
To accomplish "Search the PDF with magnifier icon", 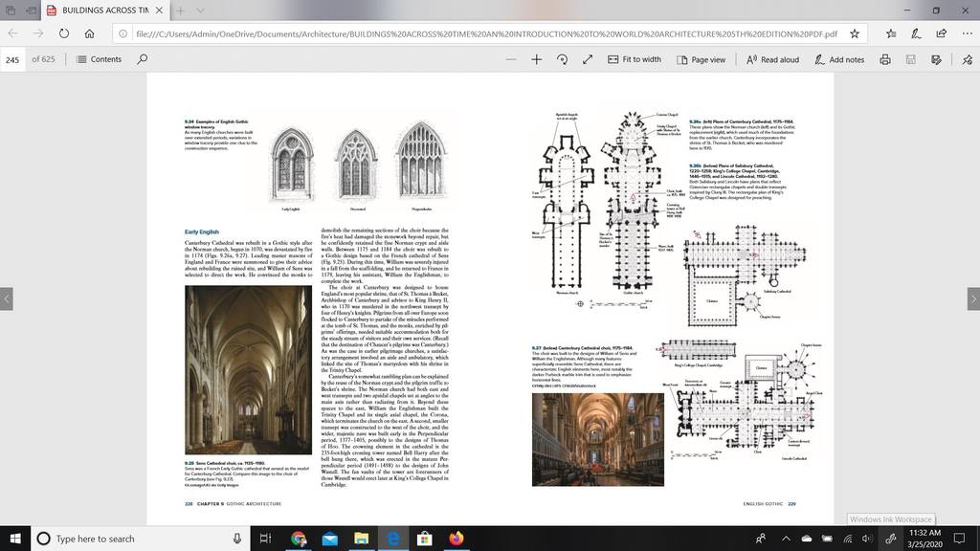I will (x=143, y=59).
